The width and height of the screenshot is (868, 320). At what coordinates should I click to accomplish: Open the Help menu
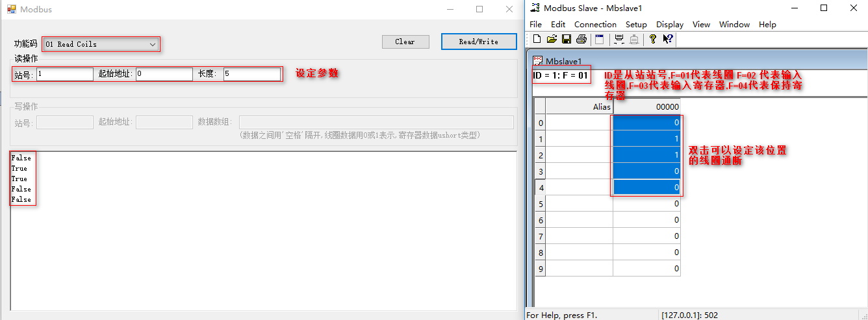coord(767,24)
